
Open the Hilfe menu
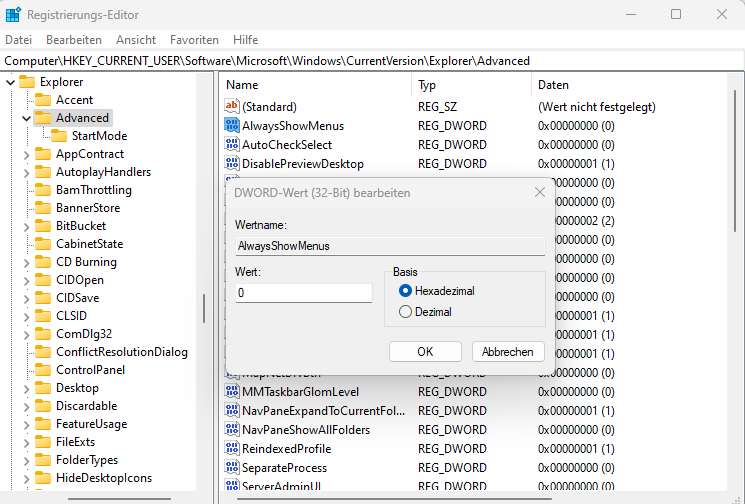coord(246,40)
